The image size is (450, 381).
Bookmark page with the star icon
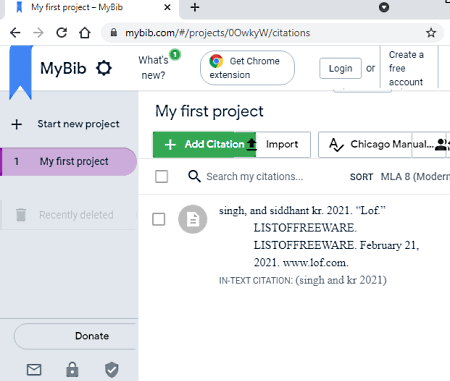pos(431,33)
